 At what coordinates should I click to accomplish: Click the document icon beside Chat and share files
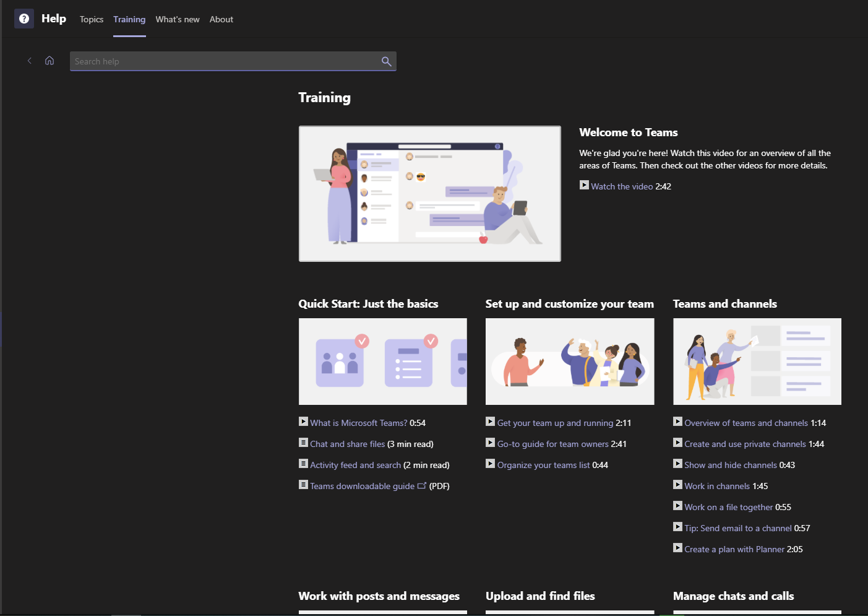303,443
